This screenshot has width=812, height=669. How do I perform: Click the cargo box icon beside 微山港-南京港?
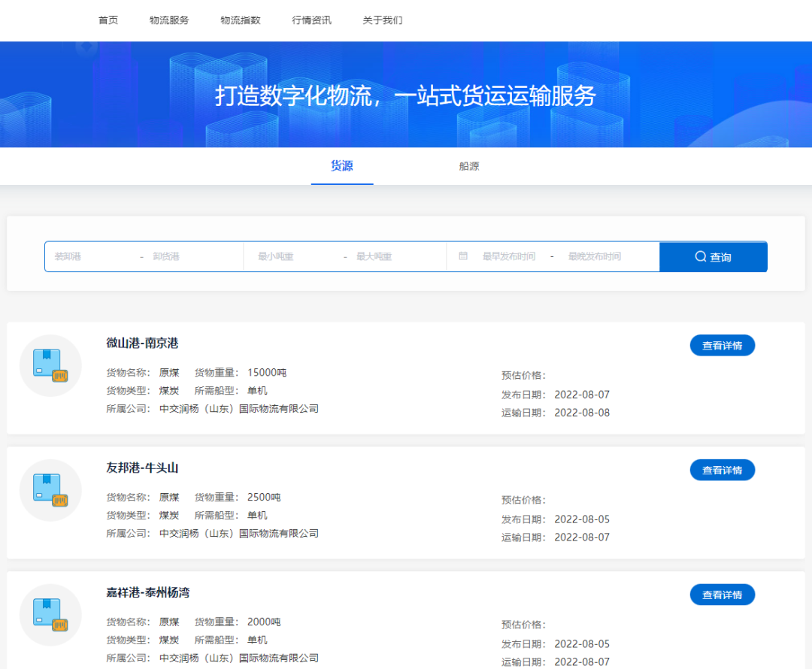click(50, 365)
